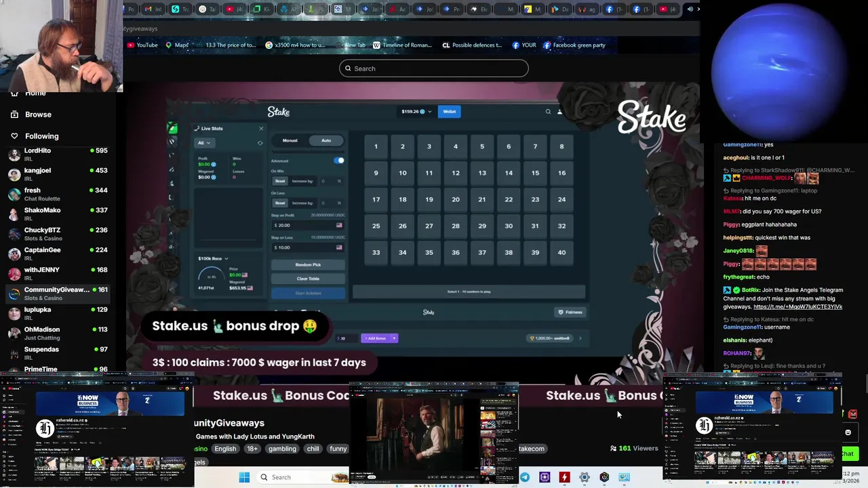The width and height of the screenshot is (868, 488).
Task: Open the balance $159.26 currency dropdown
Action: point(416,112)
